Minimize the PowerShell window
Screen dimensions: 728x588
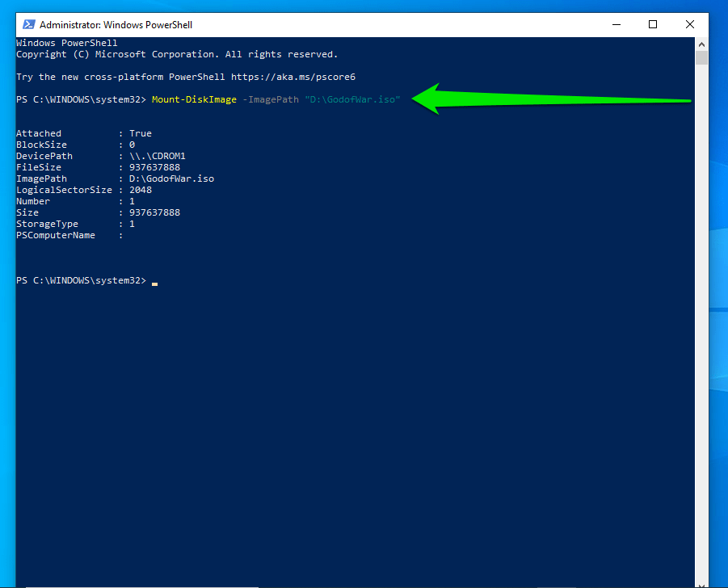(616, 24)
